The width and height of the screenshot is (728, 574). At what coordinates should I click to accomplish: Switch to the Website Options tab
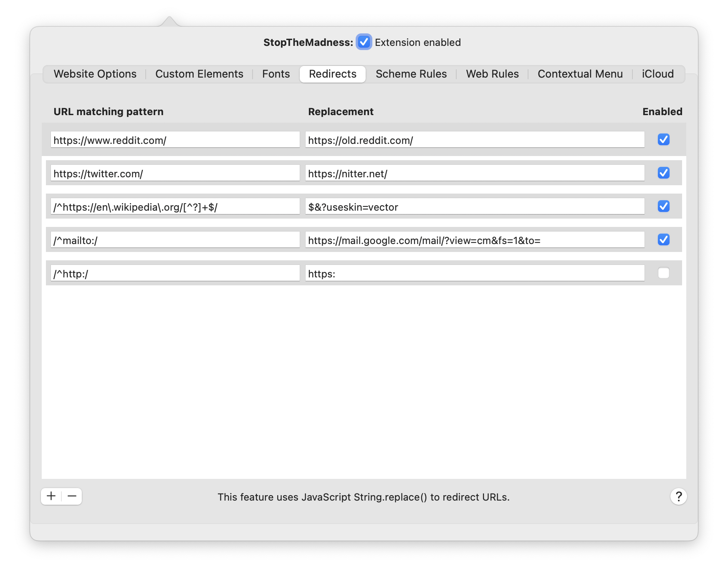point(95,74)
